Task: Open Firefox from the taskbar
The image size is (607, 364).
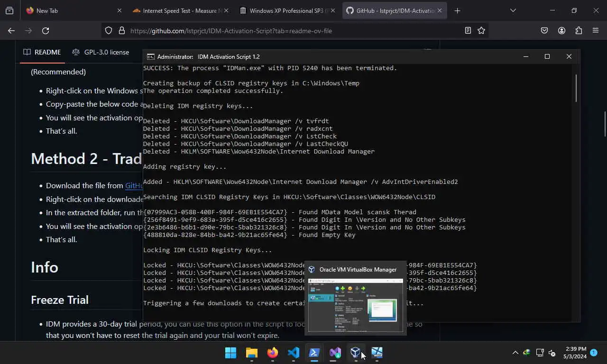Action: 272,353
